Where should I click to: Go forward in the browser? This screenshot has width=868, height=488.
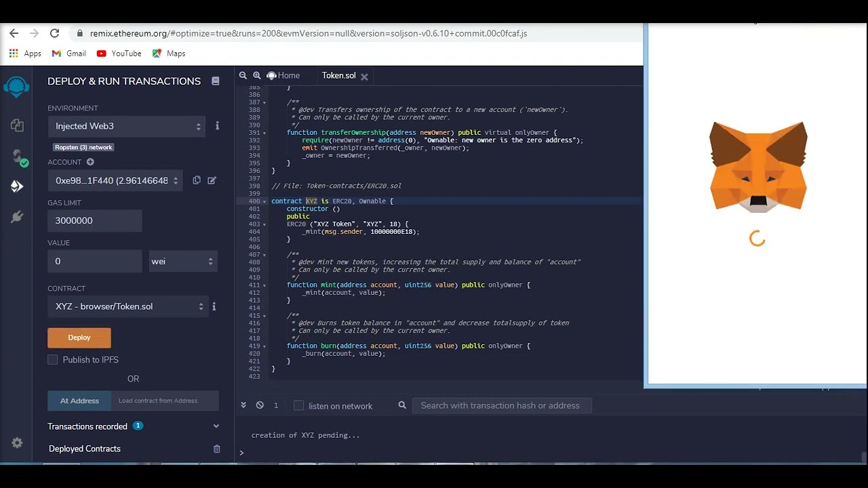(x=34, y=33)
